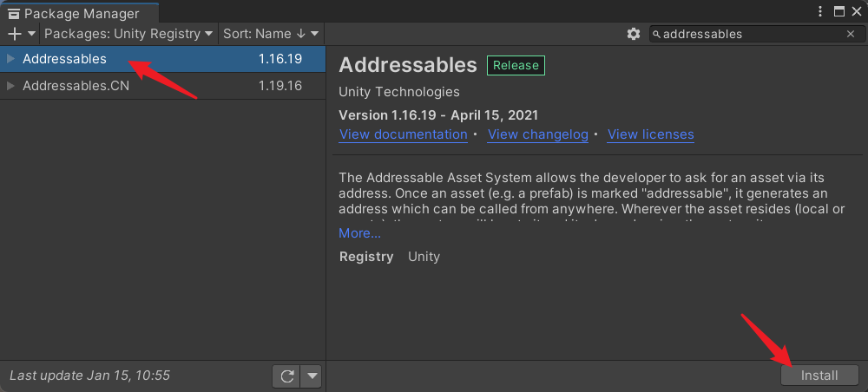The image size is (868, 392).
Task: Click the refresh package list icon
Action: coord(286,376)
